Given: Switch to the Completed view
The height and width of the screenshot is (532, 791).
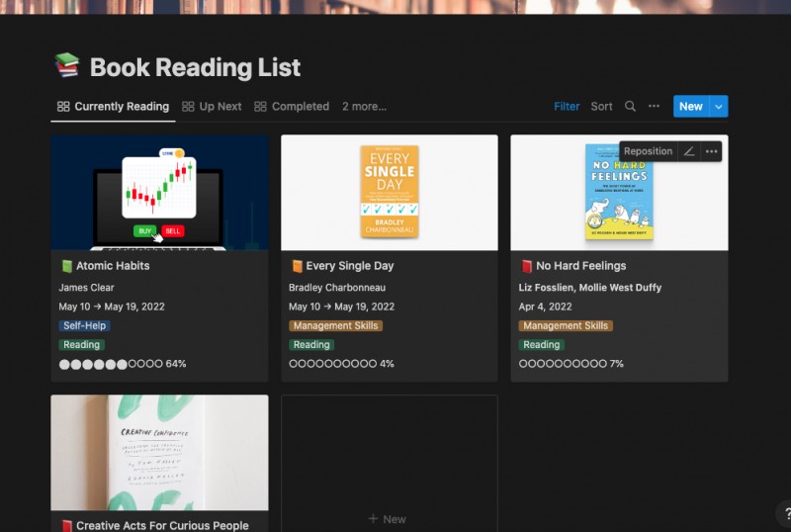Looking at the screenshot, I should point(292,107).
